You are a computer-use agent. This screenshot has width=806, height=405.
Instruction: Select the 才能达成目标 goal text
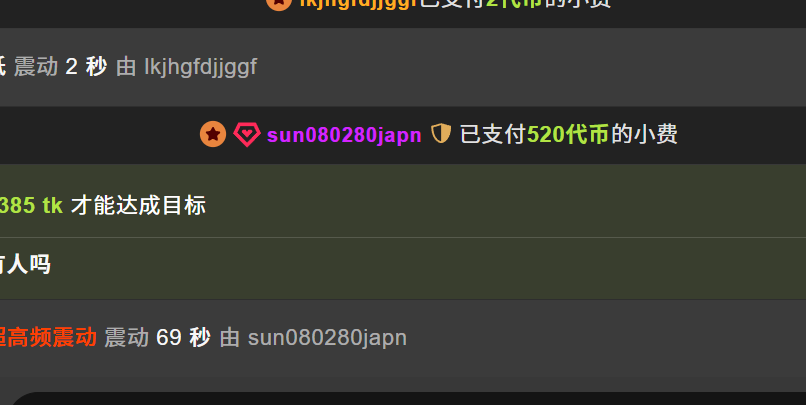(138, 206)
